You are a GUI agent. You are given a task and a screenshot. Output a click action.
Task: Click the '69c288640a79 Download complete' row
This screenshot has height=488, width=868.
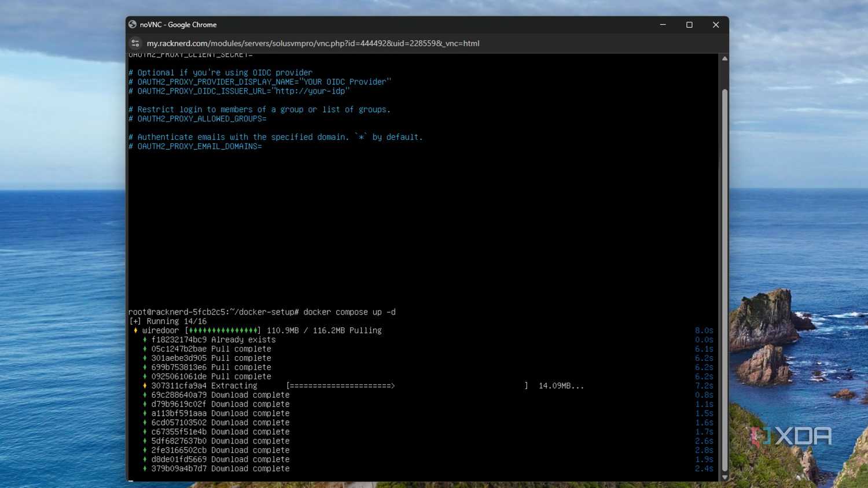coord(216,395)
